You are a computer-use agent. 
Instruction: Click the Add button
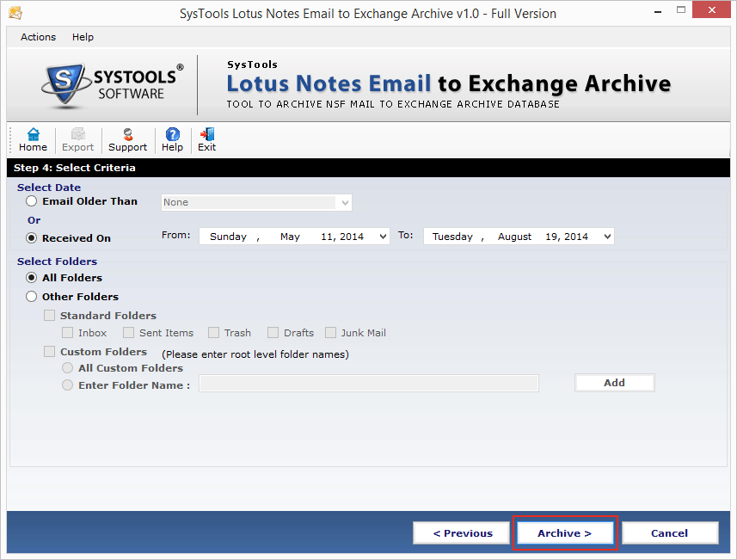pyautogui.click(x=614, y=383)
